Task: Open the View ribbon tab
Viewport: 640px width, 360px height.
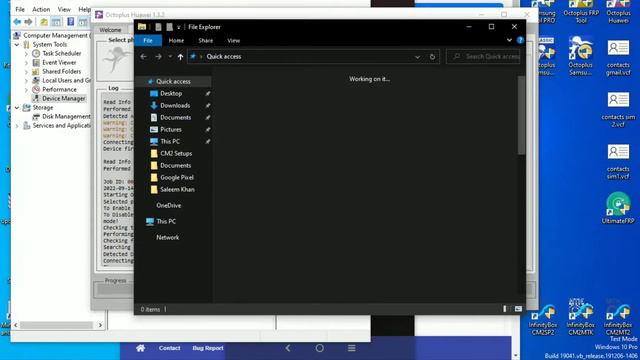Action: (x=233, y=40)
